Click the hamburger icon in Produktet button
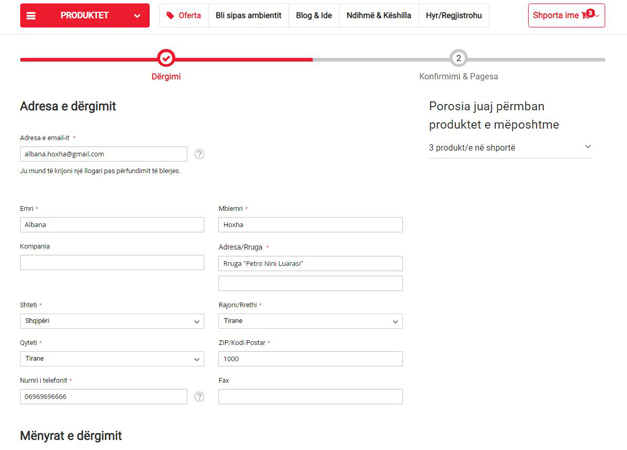The height and width of the screenshot is (450, 627). coord(31,16)
